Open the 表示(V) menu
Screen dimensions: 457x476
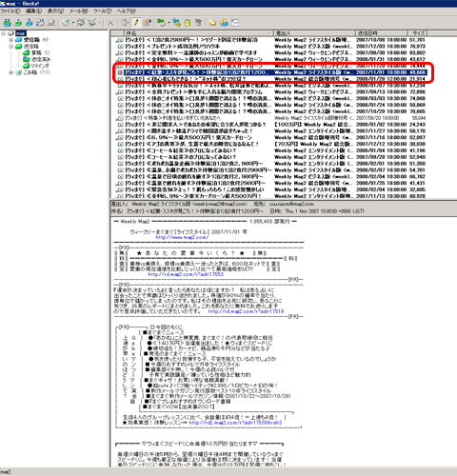click(55, 11)
